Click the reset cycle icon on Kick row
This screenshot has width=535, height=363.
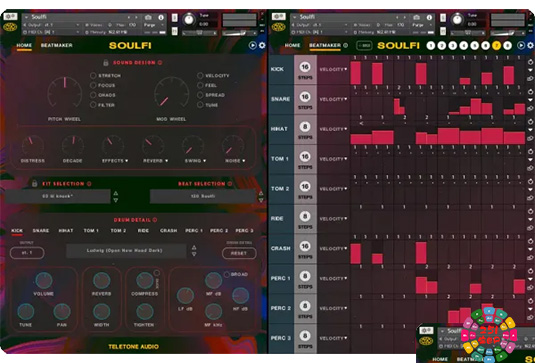[x=531, y=62]
